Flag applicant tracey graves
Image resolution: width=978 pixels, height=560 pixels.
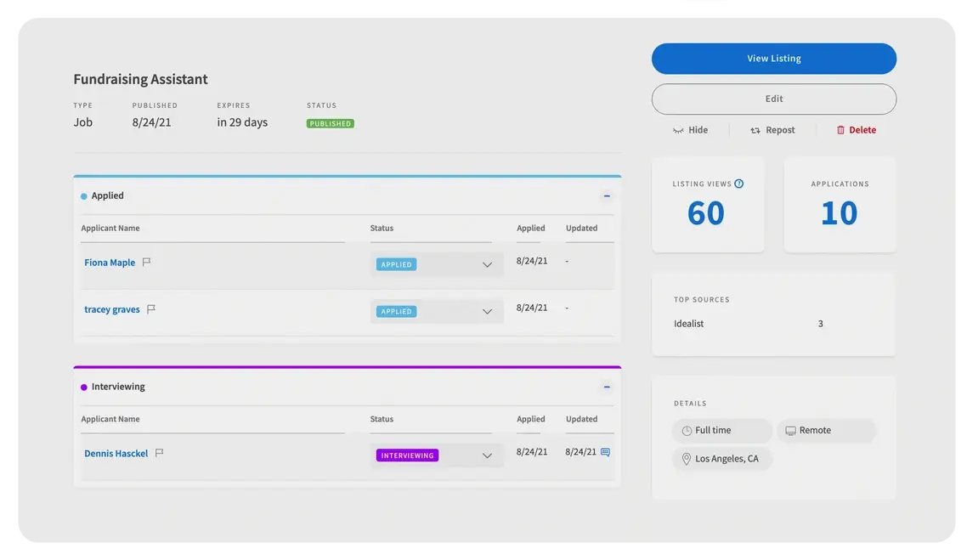151,308
